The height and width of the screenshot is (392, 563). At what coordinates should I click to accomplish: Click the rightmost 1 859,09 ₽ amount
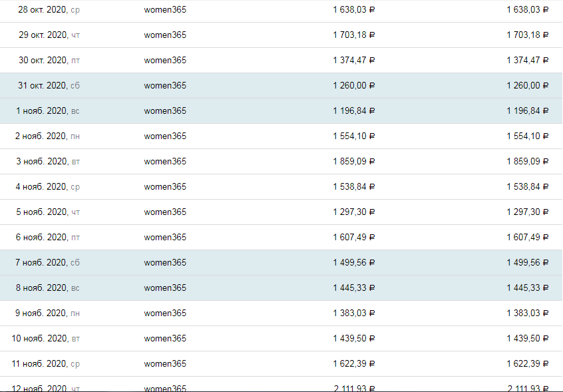click(x=527, y=162)
